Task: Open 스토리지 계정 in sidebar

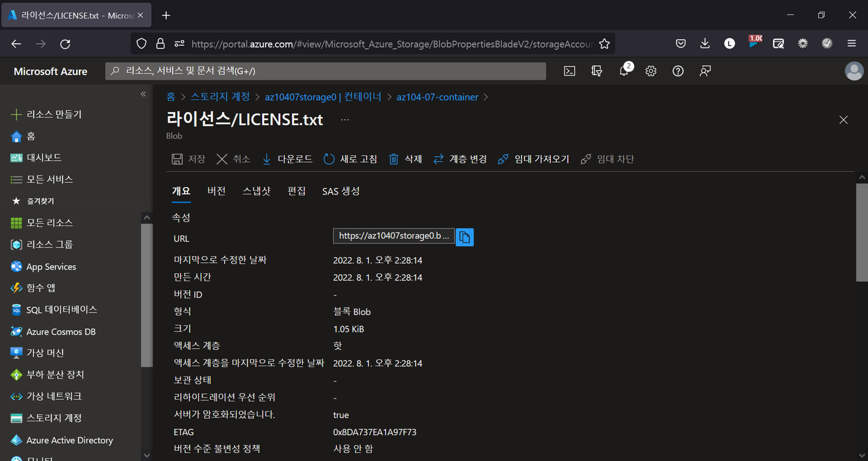Action: coord(46,418)
